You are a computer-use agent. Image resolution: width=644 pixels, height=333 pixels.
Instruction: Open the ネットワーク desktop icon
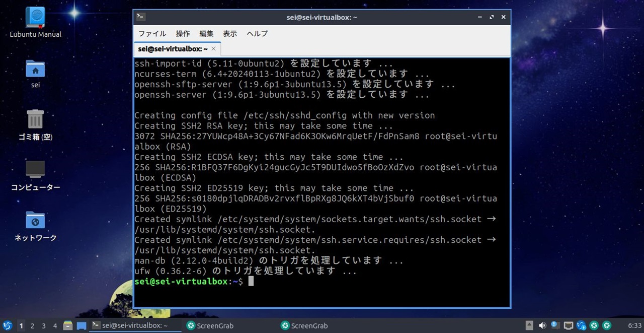pos(35,226)
